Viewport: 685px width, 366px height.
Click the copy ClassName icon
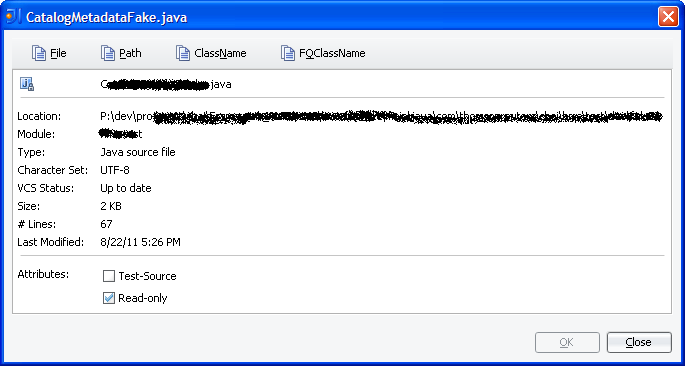183,53
